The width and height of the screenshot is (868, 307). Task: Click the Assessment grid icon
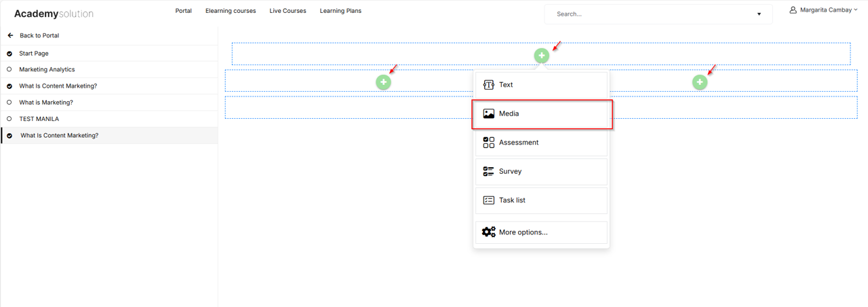(x=488, y=143)
